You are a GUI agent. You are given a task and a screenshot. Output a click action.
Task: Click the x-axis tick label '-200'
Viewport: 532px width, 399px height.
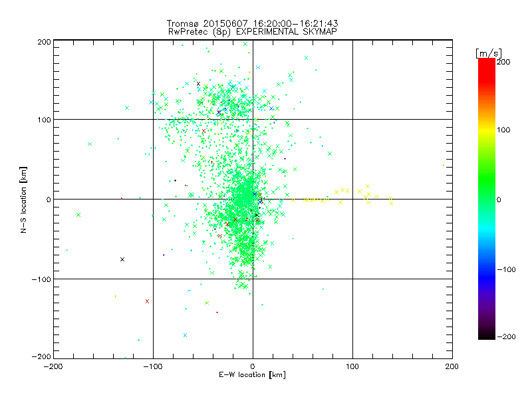[x=53, y=366]
